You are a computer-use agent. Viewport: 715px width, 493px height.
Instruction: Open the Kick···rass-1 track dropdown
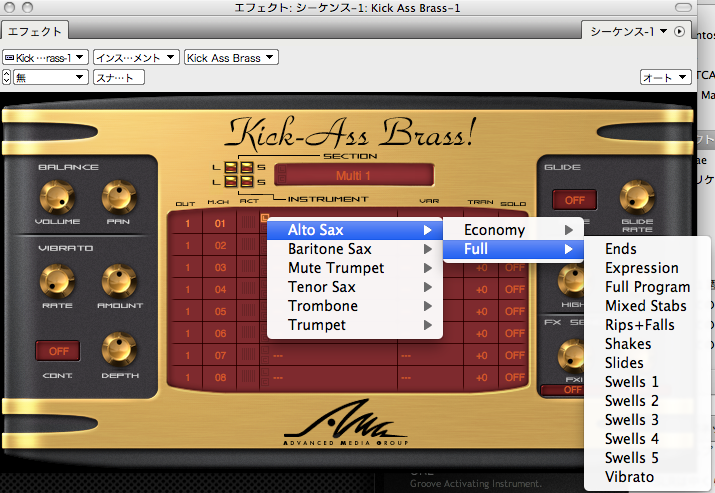[x=45, y=57]
